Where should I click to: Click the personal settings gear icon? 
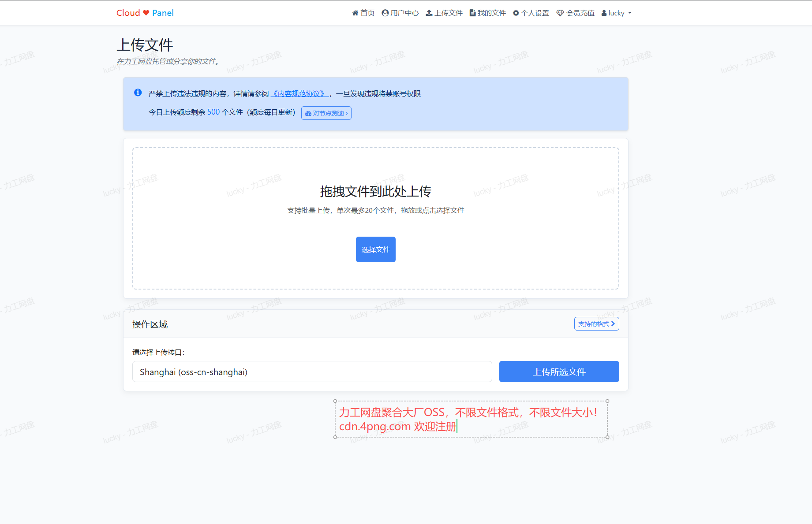(x=516, y=13)
